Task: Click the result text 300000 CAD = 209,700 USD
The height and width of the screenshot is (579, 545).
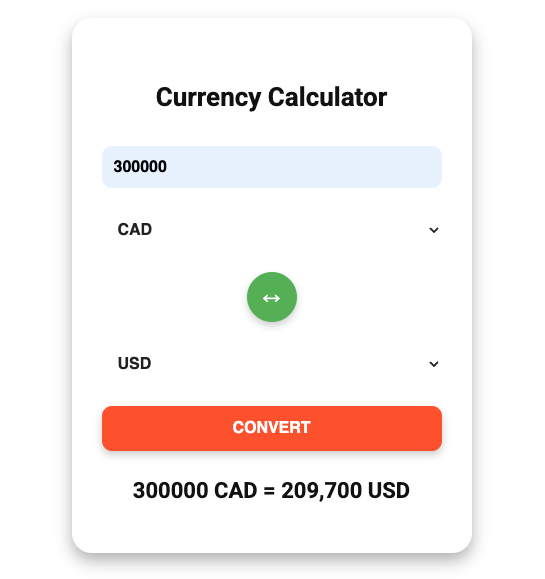Action: tap(271, 491)
